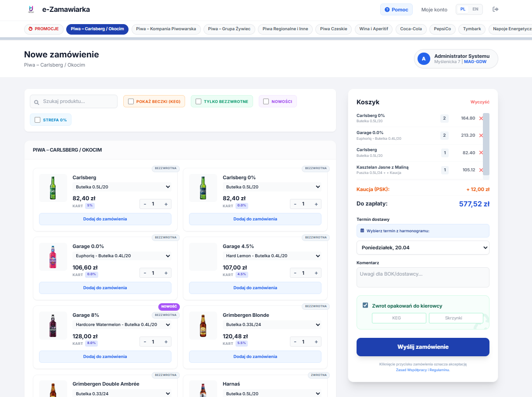Increase Carlsberg quantity with plus button
532x397 pixels.
(x=166, y=204)
